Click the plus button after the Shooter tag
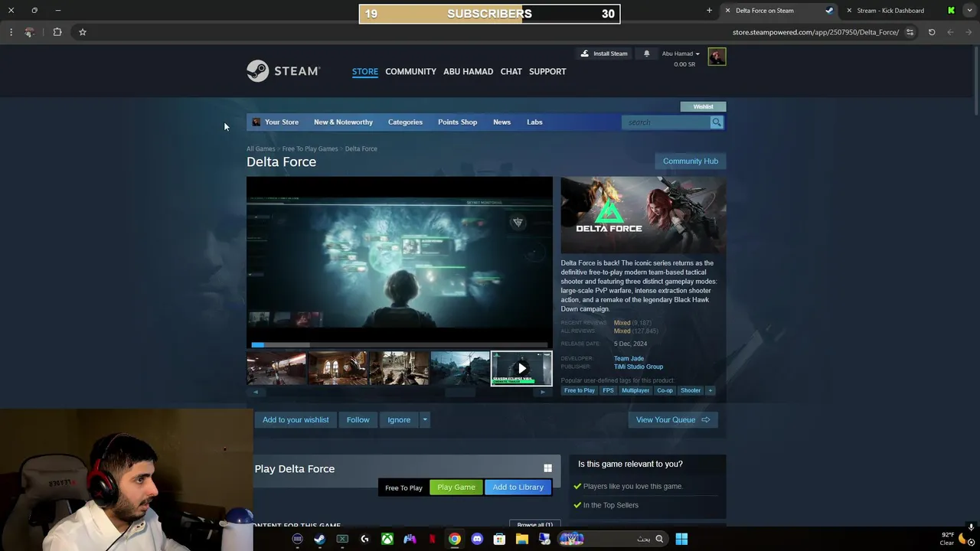 (710, 390)
